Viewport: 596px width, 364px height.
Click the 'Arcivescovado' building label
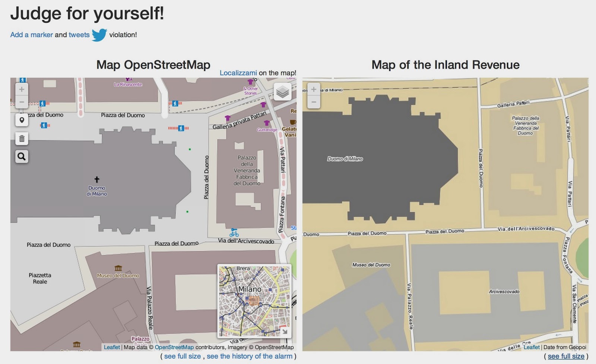504,292
